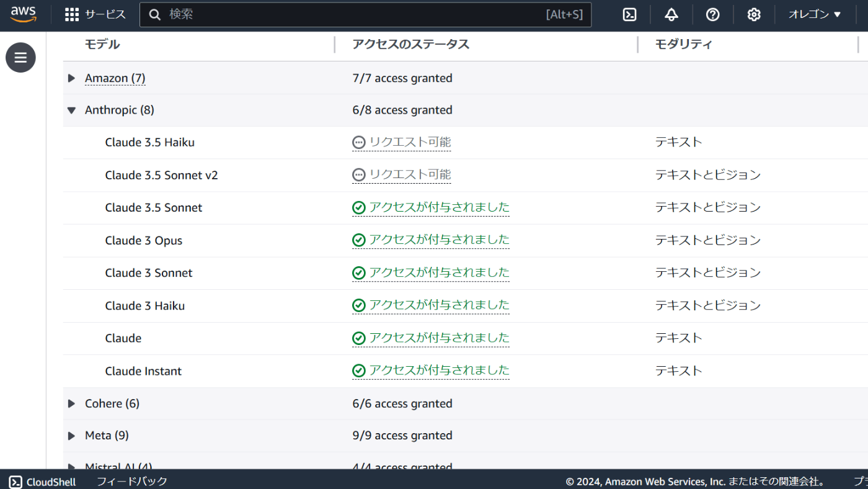Open the フィードバック feedback link
The width and height of the screenshot is (868, 489).
pos(132,481)
